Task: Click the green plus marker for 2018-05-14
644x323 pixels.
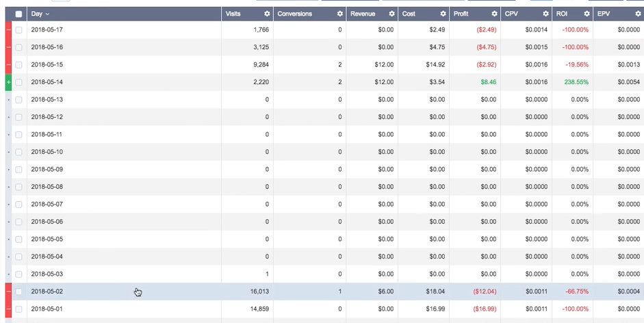Action: (8, 82)
